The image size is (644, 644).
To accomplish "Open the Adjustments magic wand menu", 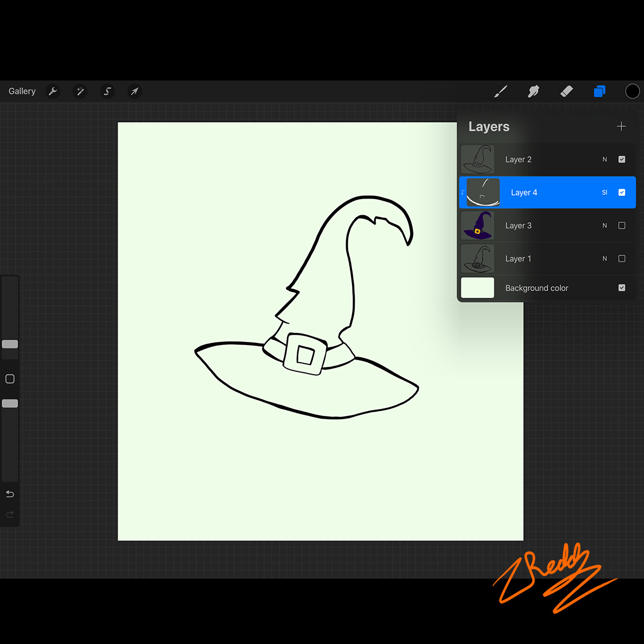I will coord(80,91).
